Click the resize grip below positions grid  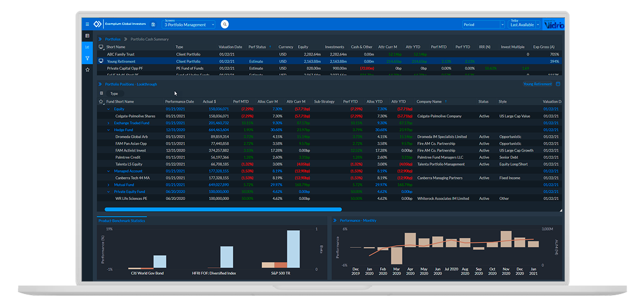coord(560,210)
